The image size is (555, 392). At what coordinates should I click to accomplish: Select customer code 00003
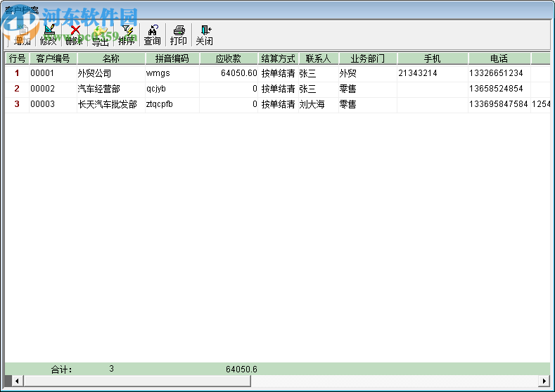(x=42, y=104)
